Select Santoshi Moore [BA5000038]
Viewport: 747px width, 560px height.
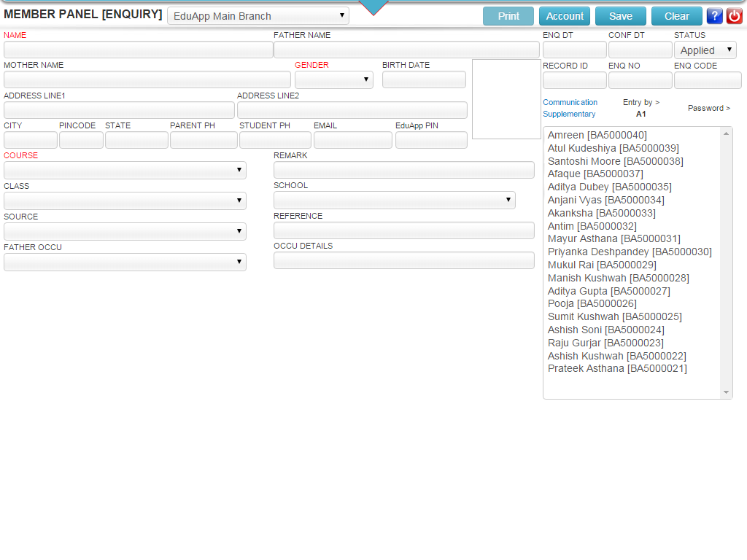tap(616, 161)
